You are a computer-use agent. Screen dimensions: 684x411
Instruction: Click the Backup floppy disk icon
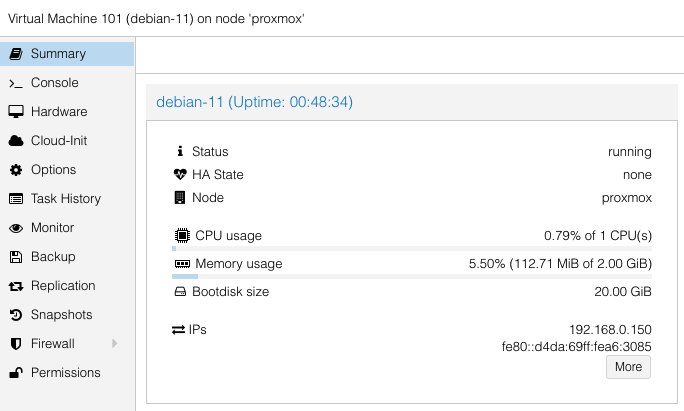[16, 257]
